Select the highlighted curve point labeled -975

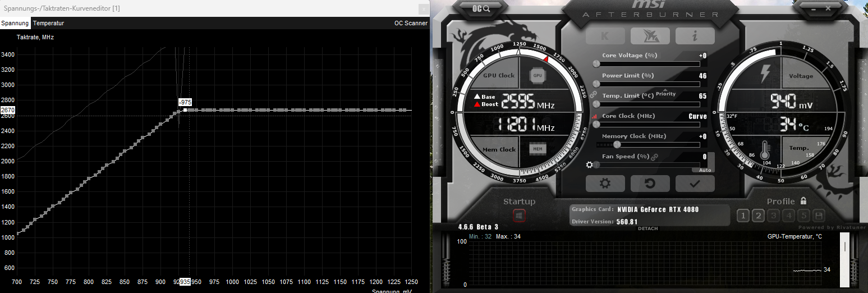(x=185, y=110)
